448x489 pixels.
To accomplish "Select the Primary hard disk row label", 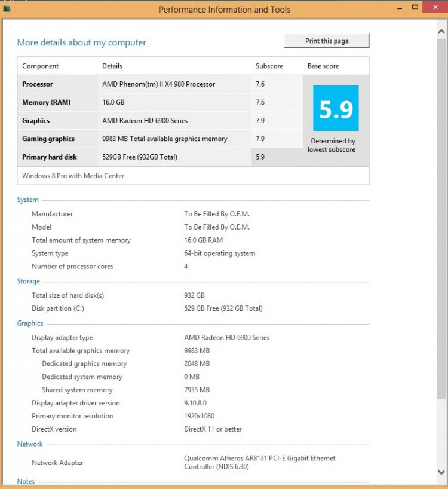I will coord(49,157).
